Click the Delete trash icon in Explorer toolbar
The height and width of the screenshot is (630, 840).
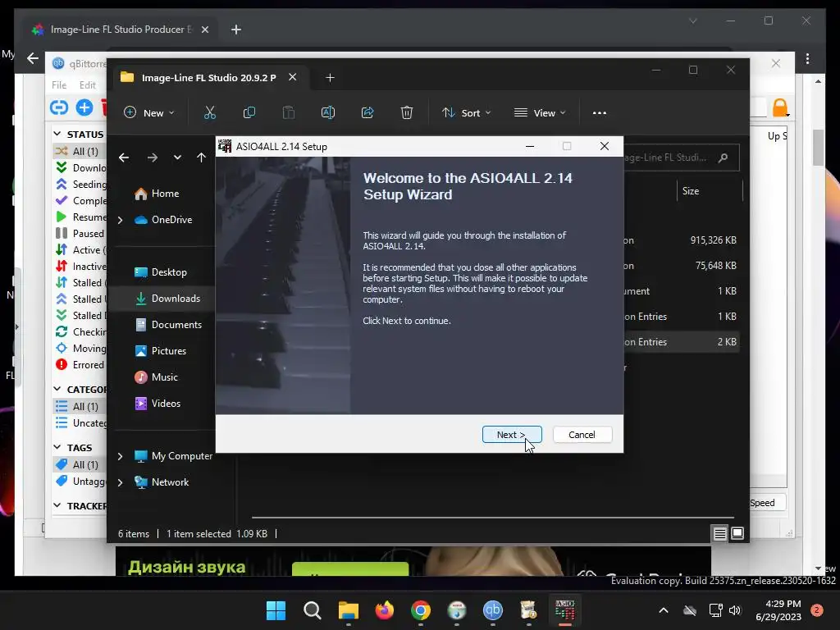pyautogui.click(x=407, y=112)
